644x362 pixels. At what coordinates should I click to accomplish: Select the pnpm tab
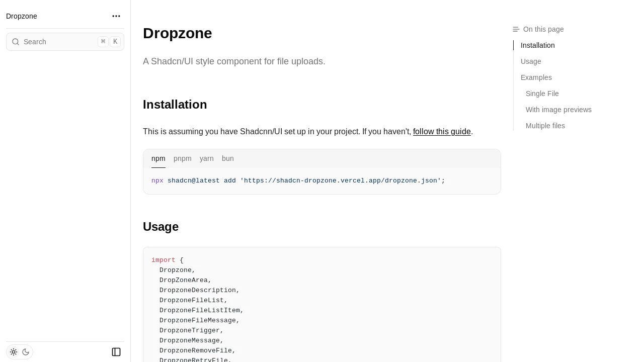[x=183, y=158]
